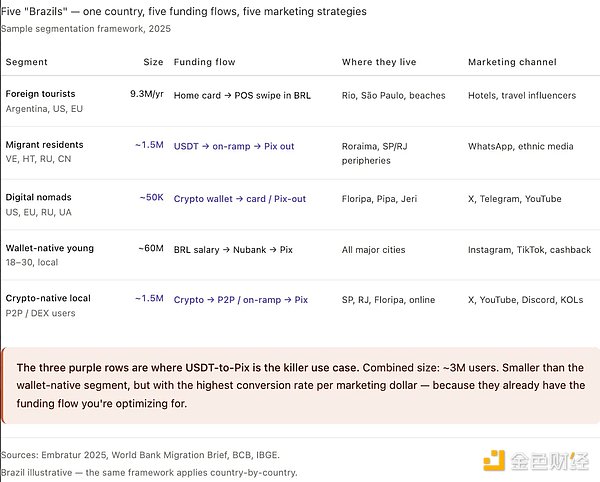Select the 'Migrant residents' segment name
Image resolution: width=600 pixels, height=482 pixels.
point(44,145)
